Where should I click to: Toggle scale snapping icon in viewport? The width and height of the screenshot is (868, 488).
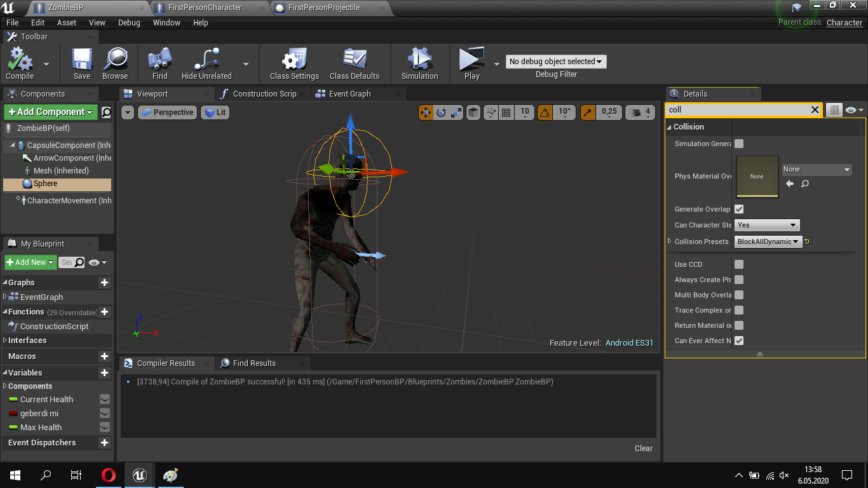tap(588, 112)
